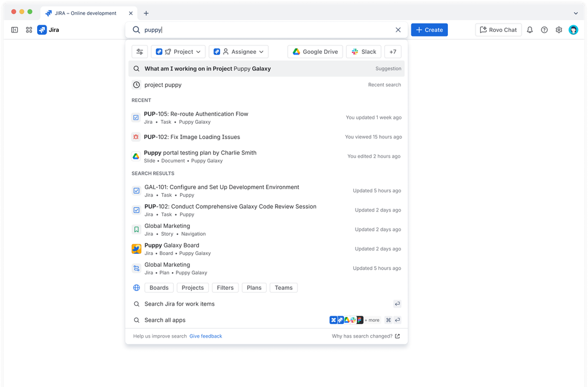Open the help question mark icon

click(x=544, y=30)
